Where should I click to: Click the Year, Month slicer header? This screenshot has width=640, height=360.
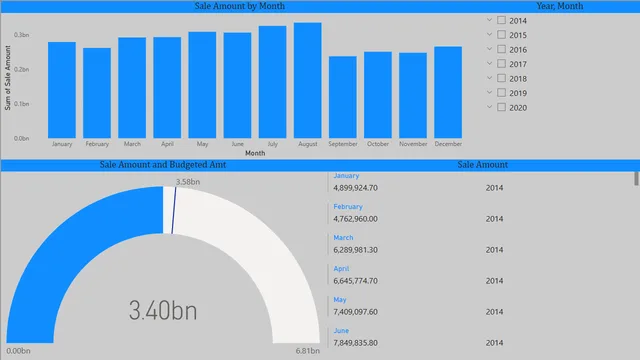pos(560,6)
